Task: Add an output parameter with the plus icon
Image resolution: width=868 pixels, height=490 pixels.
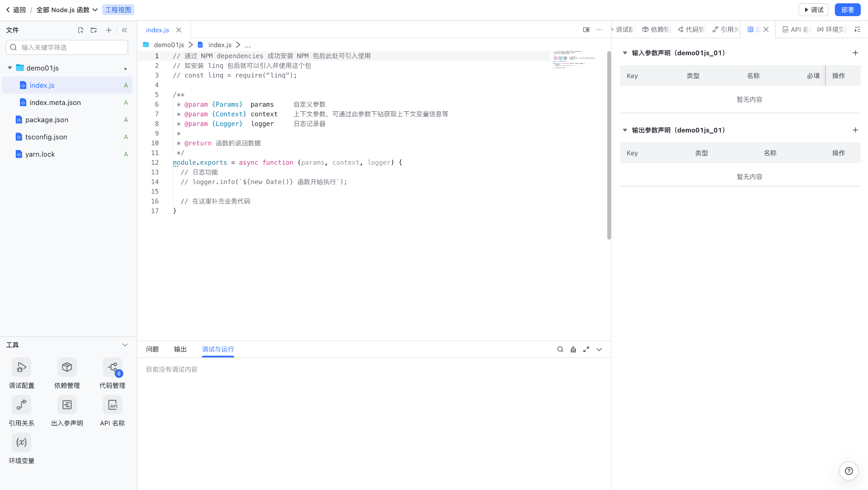Action: tap(855, 130)
